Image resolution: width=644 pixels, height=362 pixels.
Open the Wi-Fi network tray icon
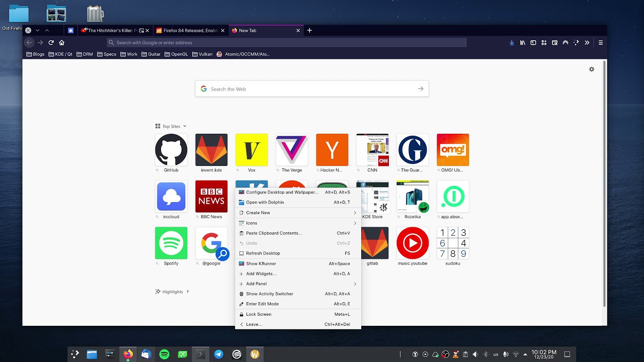coord(516,354)
